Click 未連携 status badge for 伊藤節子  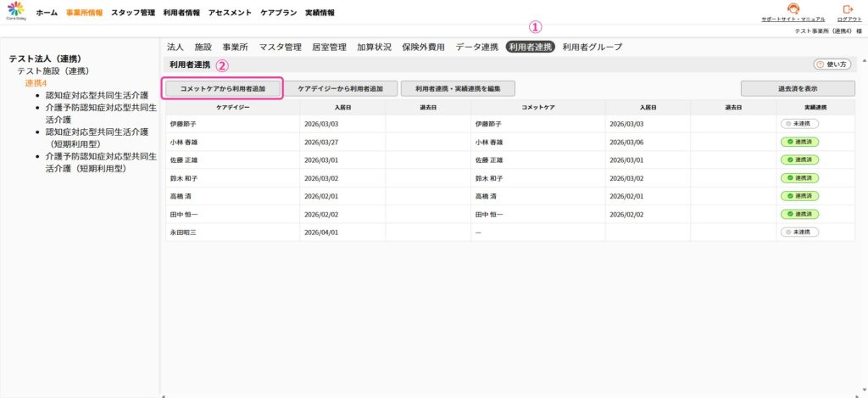point(799,124)
